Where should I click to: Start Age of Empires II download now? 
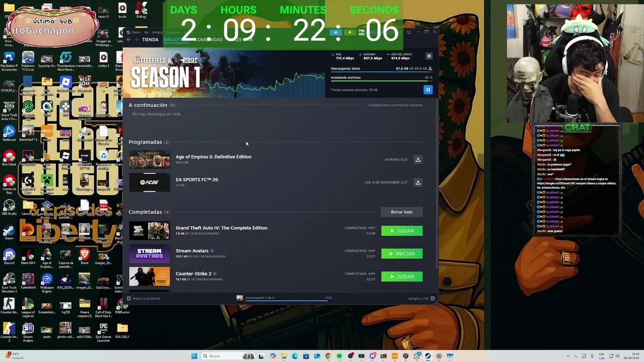click(418, 159)
